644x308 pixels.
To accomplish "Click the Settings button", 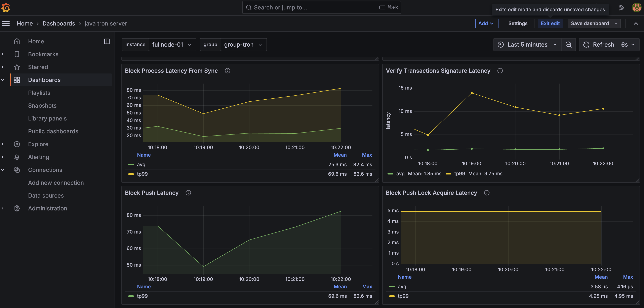I will pyautogui.click(x=518, y=23).
